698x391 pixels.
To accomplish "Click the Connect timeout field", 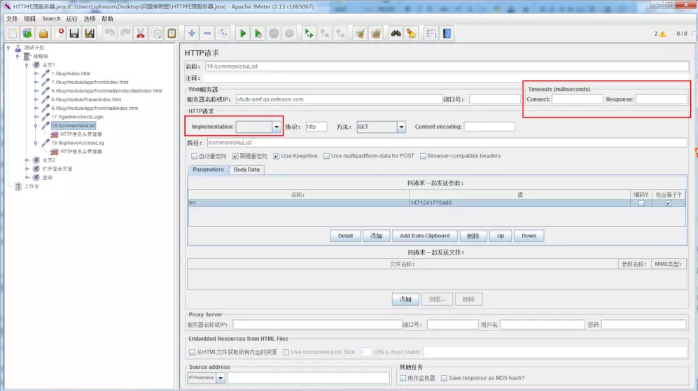I will (x=577, y=99).
